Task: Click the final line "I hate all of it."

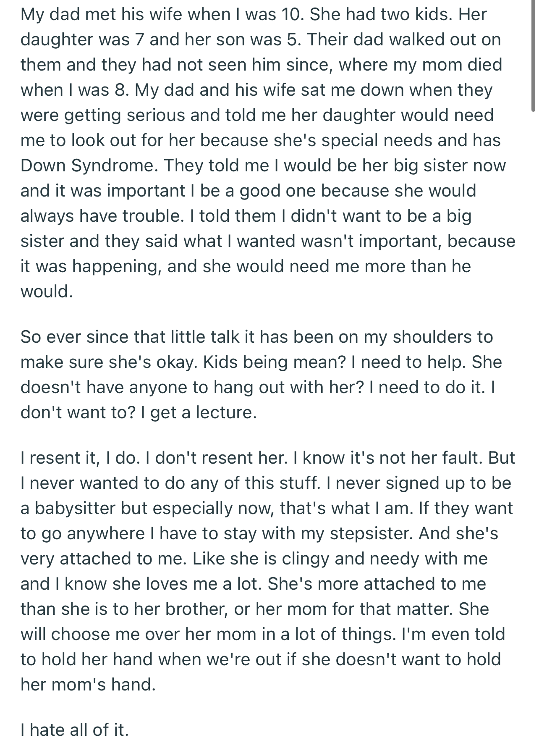Action: 74,730
